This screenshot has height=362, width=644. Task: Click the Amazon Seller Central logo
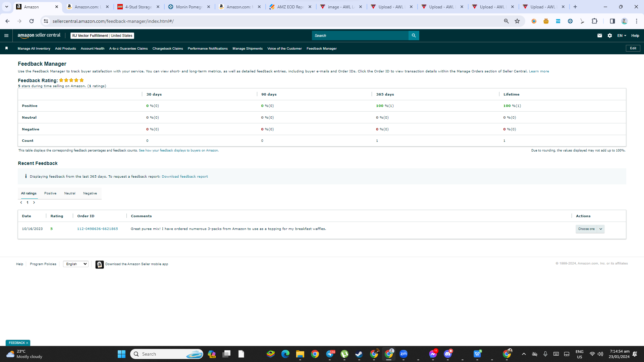coord(39,36)
